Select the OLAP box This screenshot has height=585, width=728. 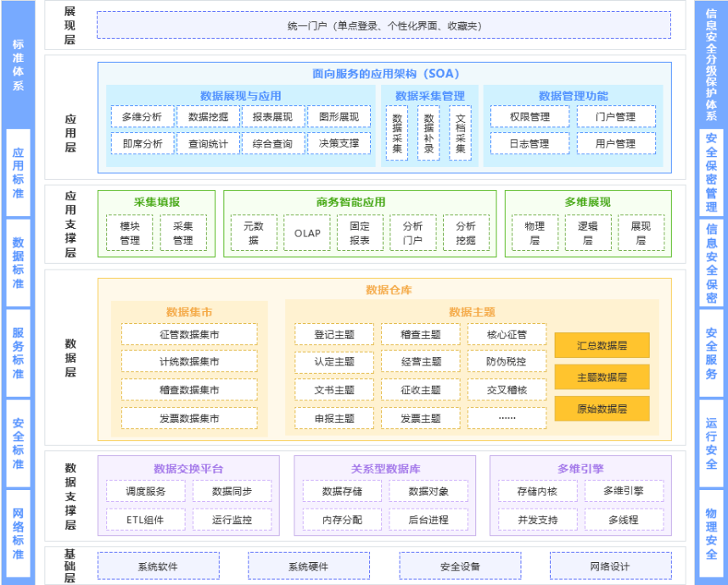click(x=307, y=233)
